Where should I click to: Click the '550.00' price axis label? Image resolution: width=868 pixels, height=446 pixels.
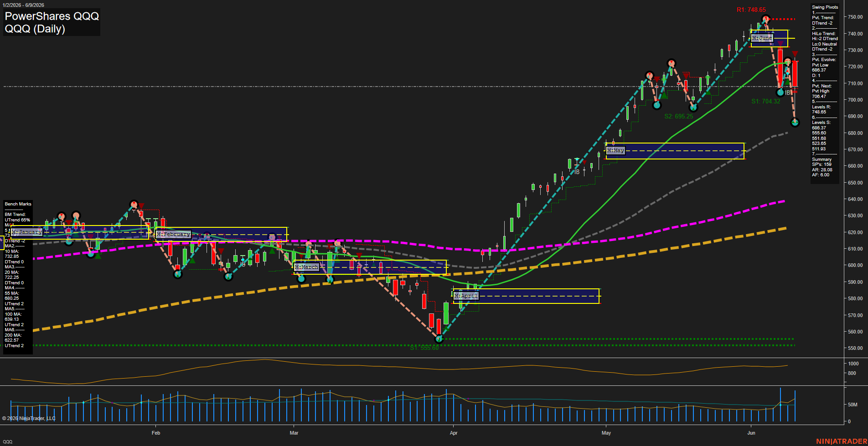click(x=855, y=348)
